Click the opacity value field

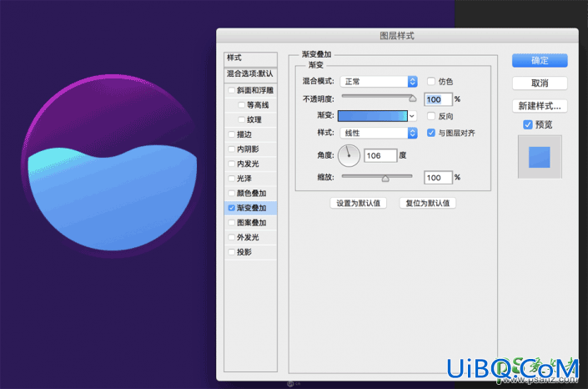(439, 99)
